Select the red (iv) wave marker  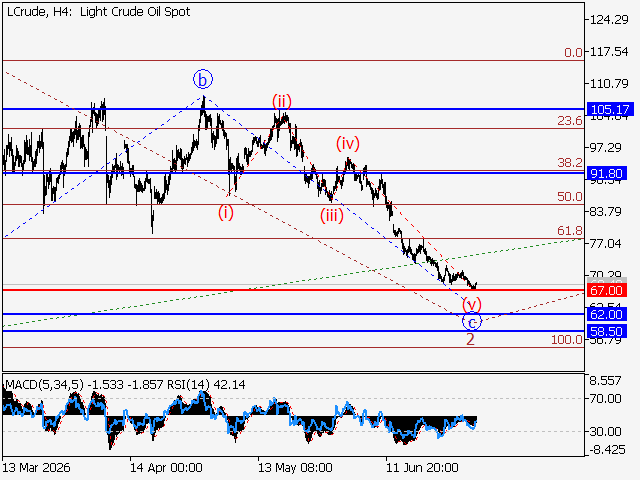point(348,143)
